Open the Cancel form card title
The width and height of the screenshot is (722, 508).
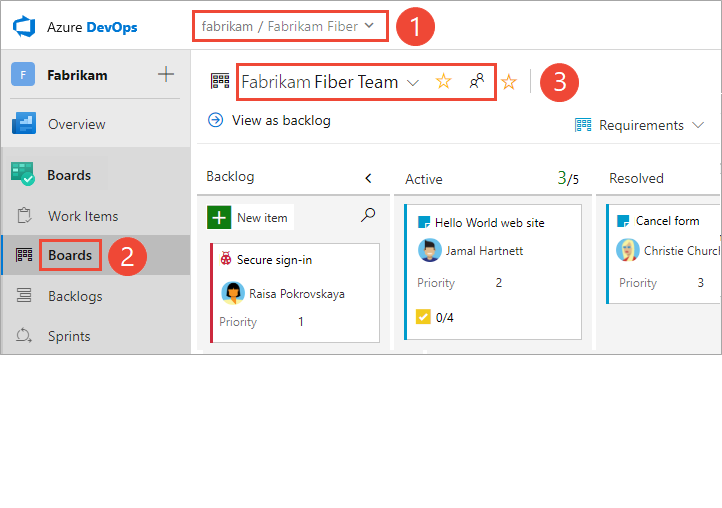(667, 221)
